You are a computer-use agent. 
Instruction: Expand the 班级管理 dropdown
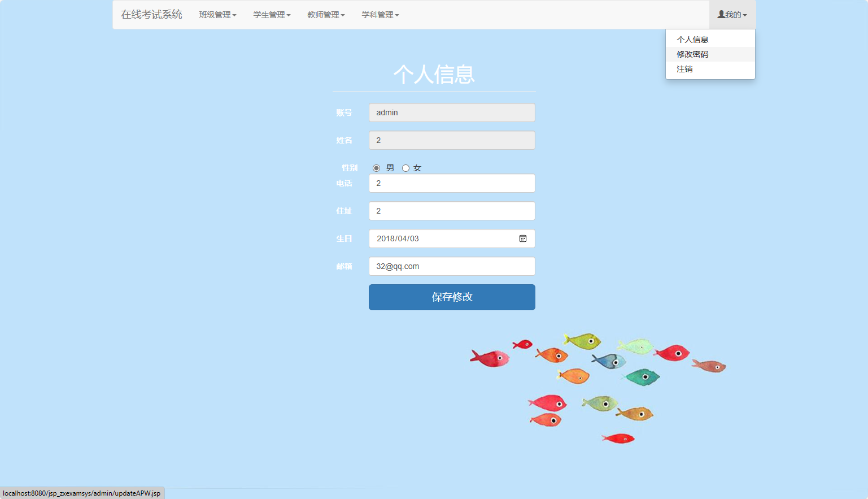tap(217, 15)
